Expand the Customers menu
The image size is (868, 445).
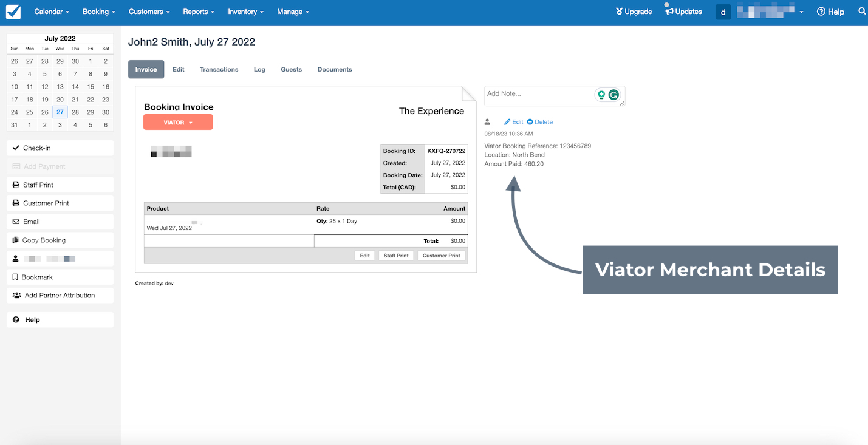149,12
